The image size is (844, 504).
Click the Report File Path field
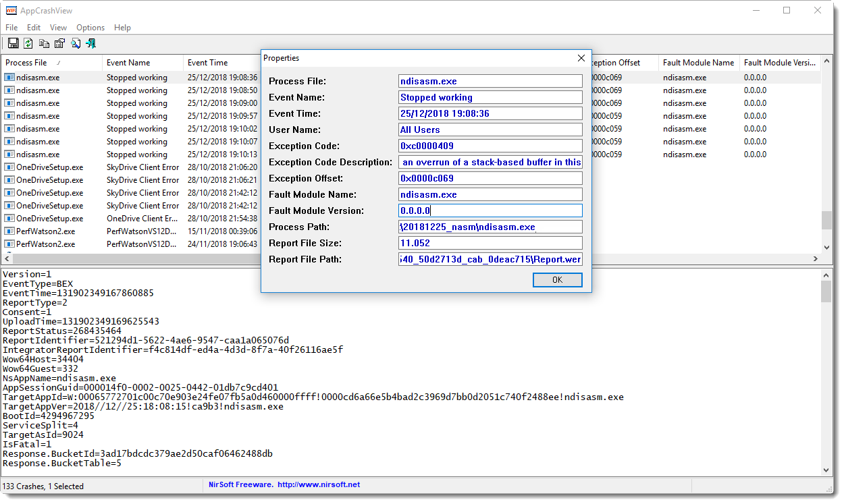(x=490, y=259)
